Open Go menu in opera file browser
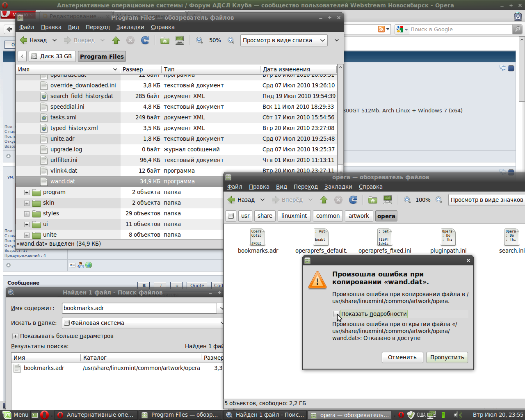 pos(306,187)
